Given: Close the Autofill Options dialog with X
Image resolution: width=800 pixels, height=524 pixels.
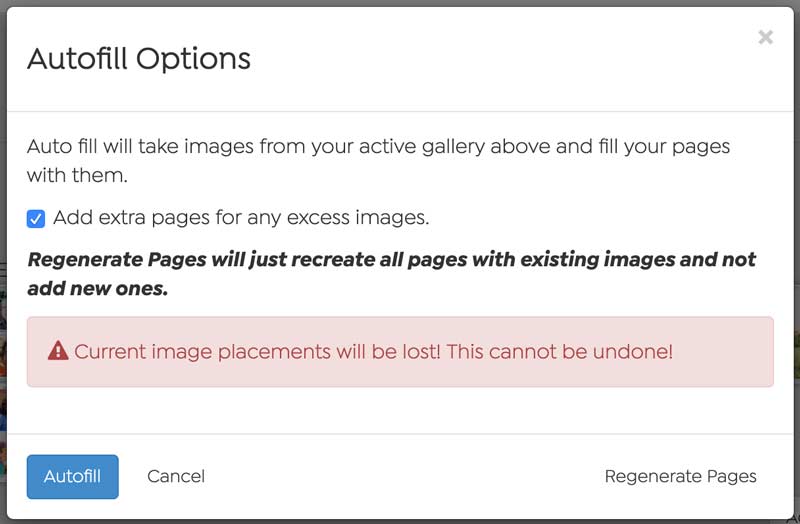Looking at the screenshot, I should (x=765, y=37).
